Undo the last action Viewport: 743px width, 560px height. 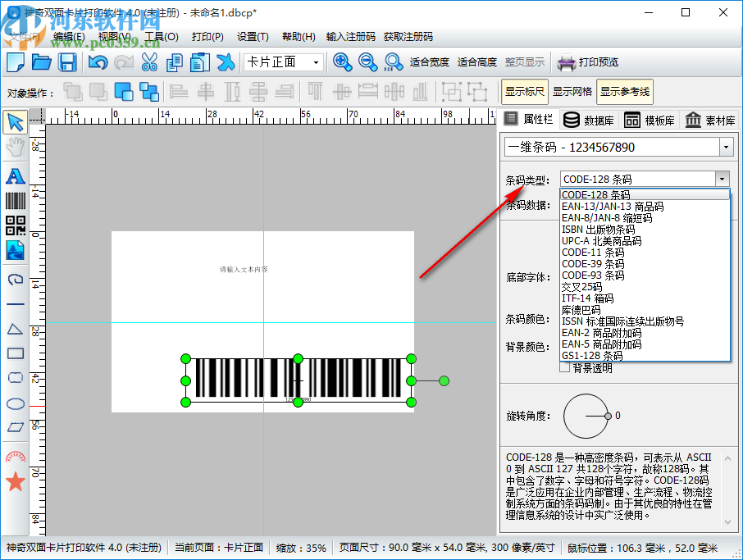pos(98,62)
